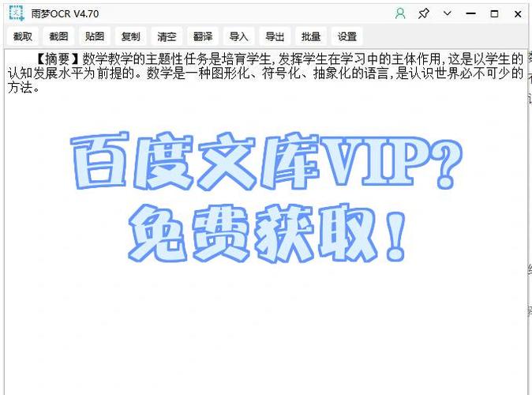Click the last line of text, '方法。'

pos(24,88)
